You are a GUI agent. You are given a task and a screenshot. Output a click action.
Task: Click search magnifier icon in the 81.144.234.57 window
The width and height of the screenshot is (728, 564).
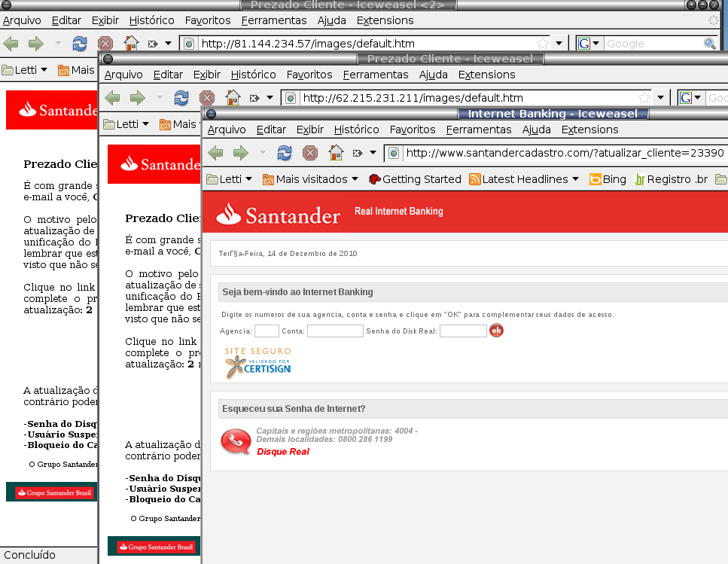pyautogui.click(x=709, y=44)
